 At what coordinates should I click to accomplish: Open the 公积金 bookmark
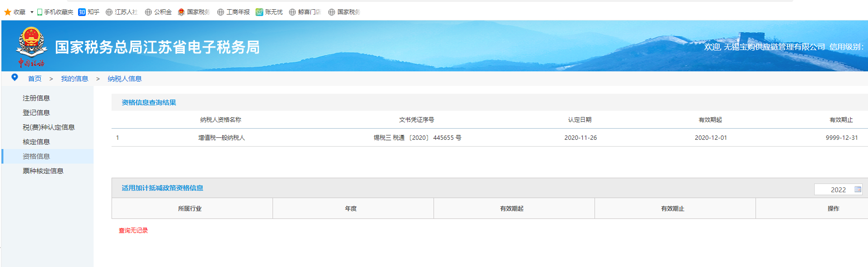point(159,12)
